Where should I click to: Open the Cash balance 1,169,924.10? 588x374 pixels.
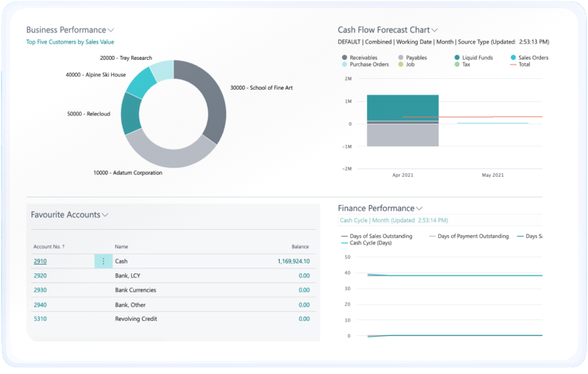pos(293,261)
